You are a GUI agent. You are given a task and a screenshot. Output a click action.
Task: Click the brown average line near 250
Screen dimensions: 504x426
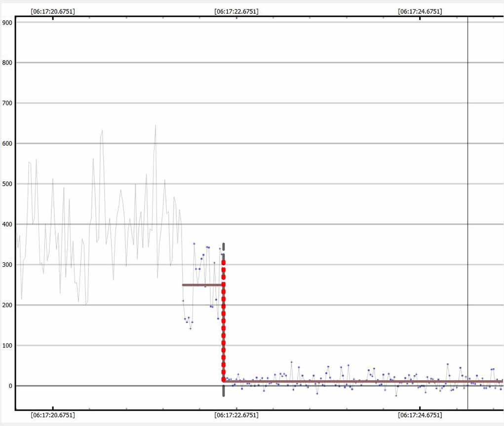[202, 285]
